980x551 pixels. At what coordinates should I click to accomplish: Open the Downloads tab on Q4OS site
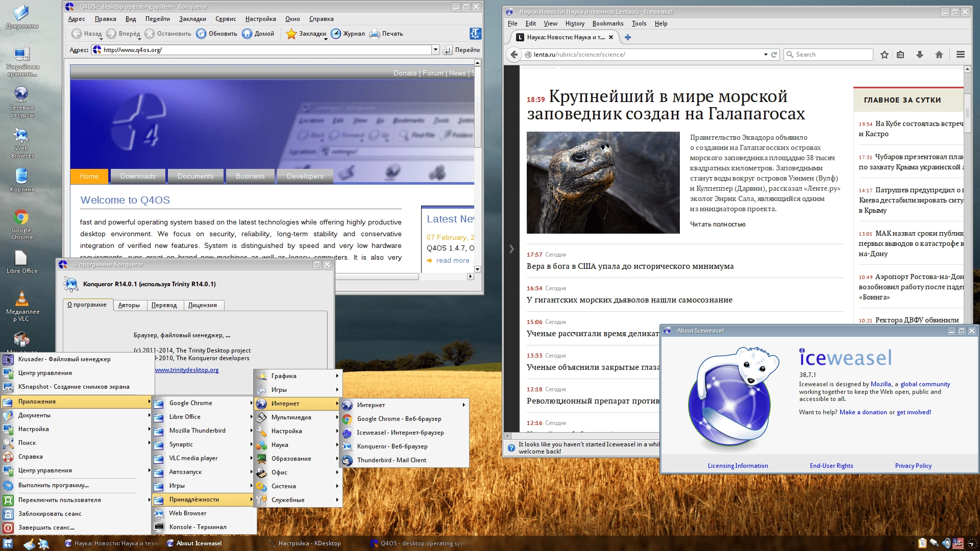pyautogui.click(x=138, y=176)
